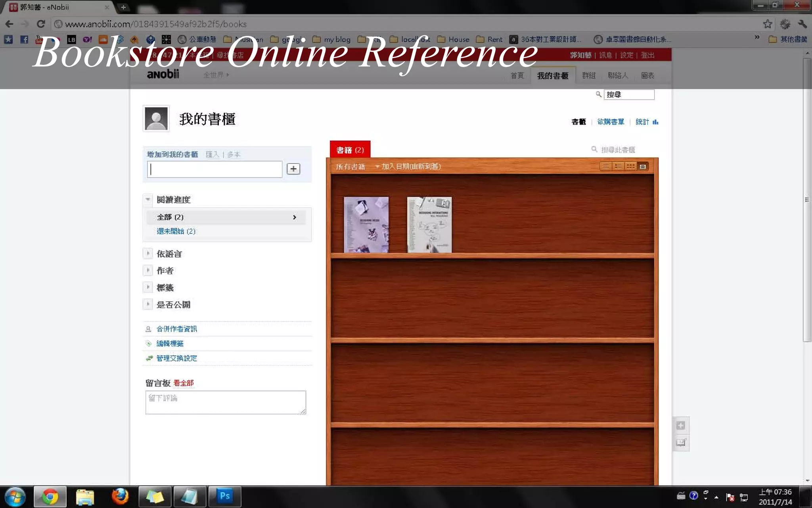812x508 pixels.
Task: Open the Chrome wrench menu
Action: pyautogui.click(x=802, y=24)
